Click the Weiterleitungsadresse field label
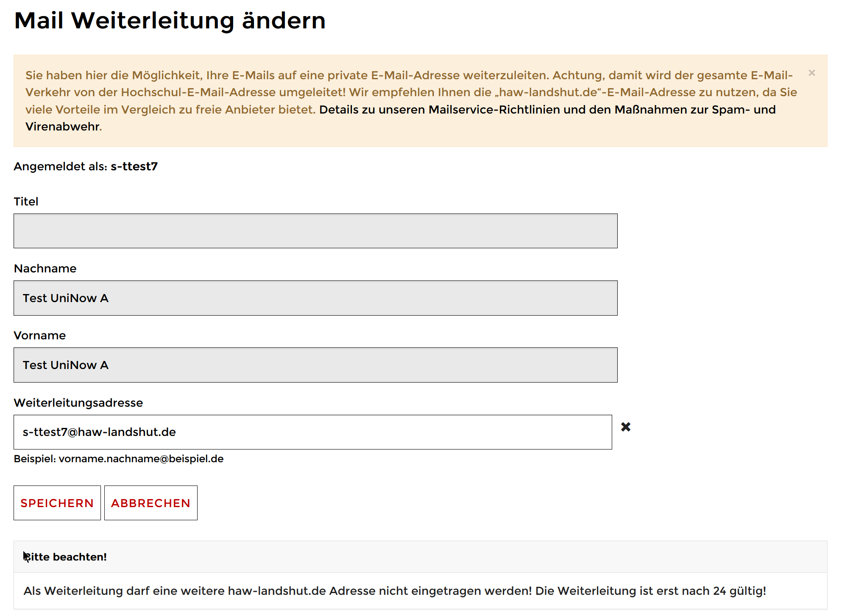The image size is (867, 616). click(78, 402)
